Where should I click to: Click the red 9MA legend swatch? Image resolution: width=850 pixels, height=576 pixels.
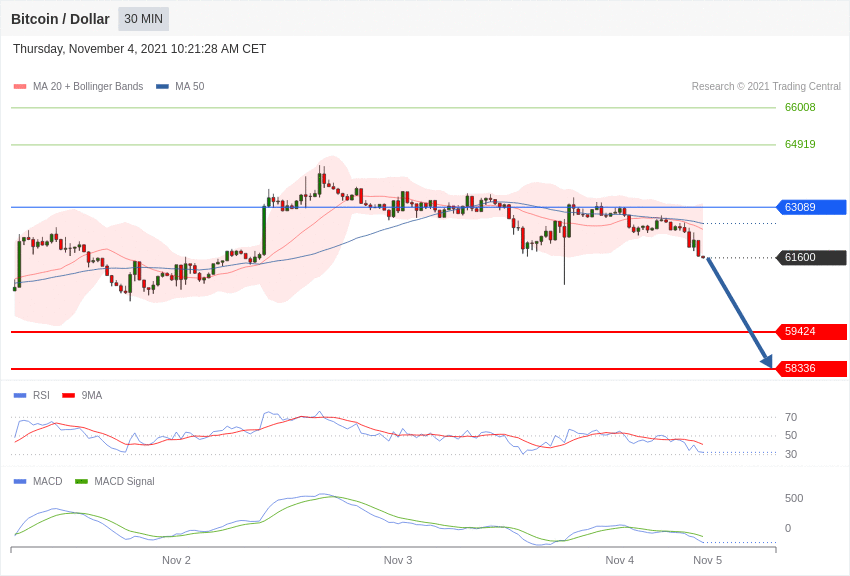69,396
